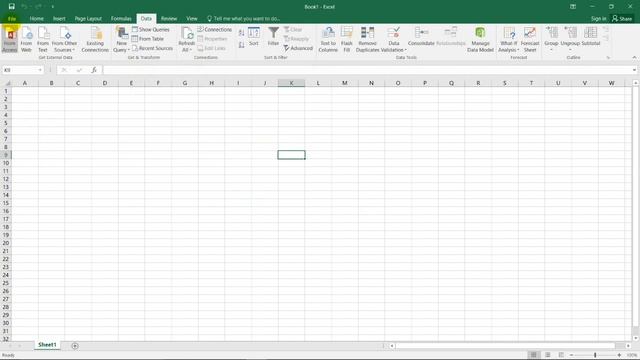Select column A header
The width and height of the screenshot is (640, 360).
(x=25, y=83)
